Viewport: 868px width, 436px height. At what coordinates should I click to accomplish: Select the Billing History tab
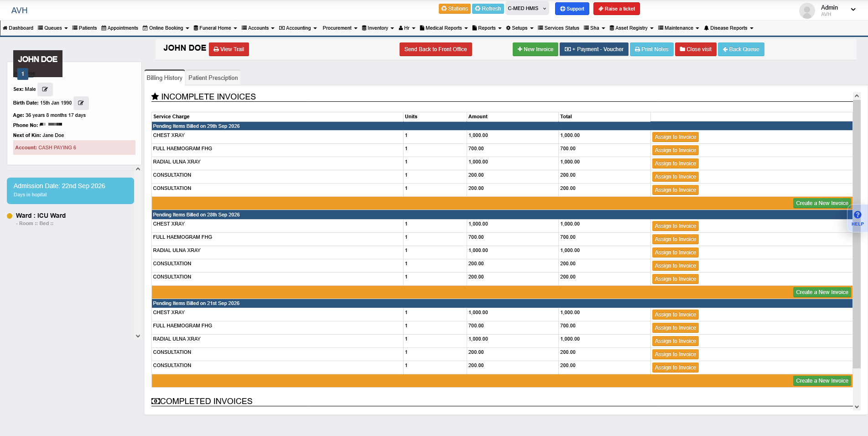click(165, 78)
